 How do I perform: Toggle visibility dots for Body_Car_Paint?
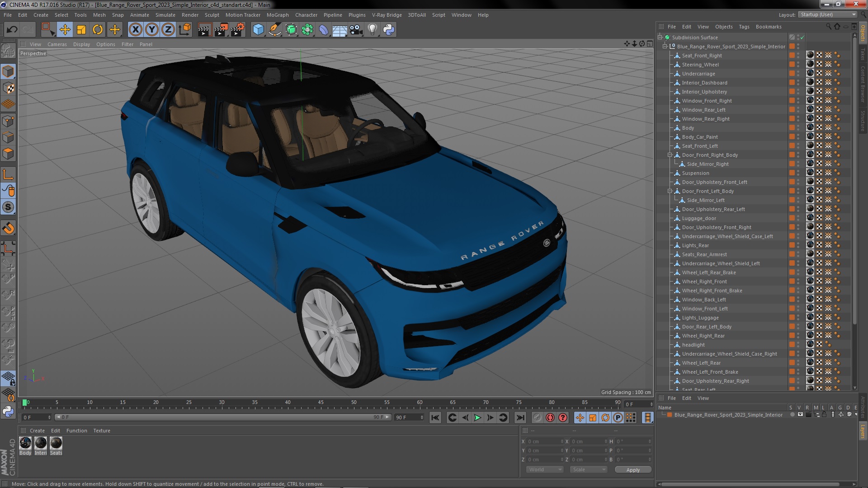(x=798, y=137)
